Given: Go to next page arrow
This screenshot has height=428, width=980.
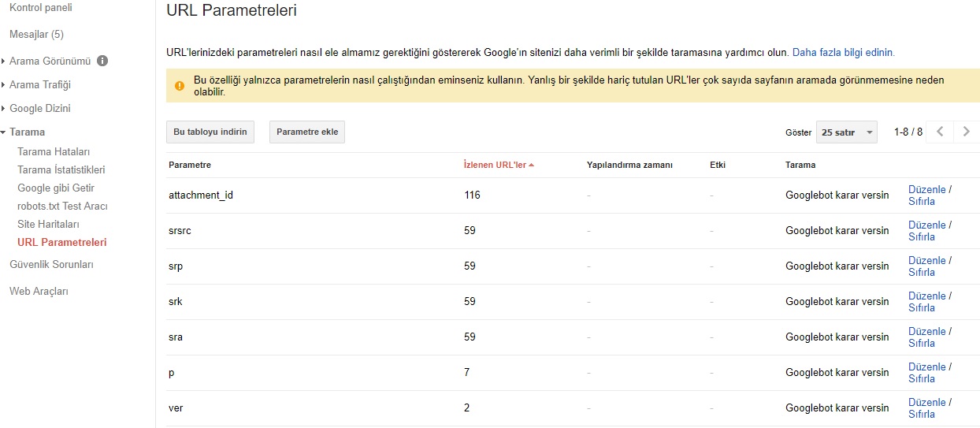Looking at the screenshot, I should point(967,132).
